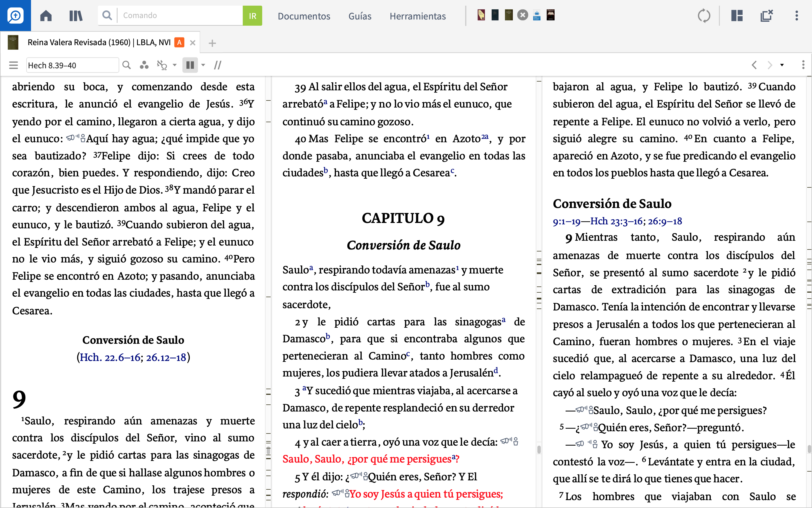Screen dimensions: 812x508
Task: Click the gray circled X shortcut
Action: point(522,15)
